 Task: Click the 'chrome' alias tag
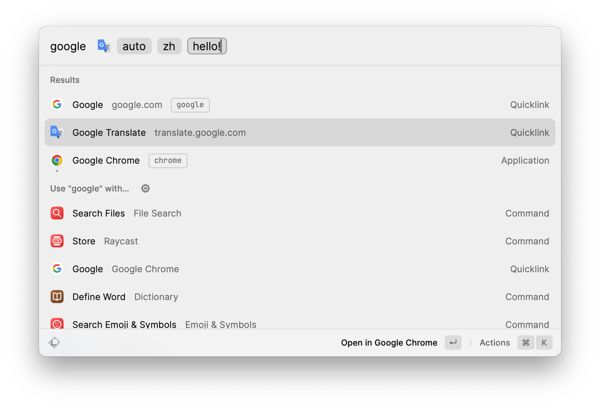point(168,160)
